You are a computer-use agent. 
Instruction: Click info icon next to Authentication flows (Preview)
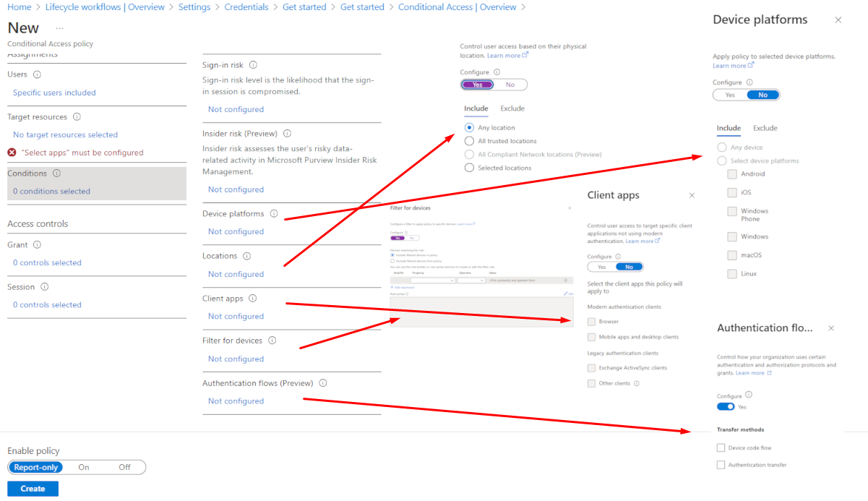(x=323, y=383)
